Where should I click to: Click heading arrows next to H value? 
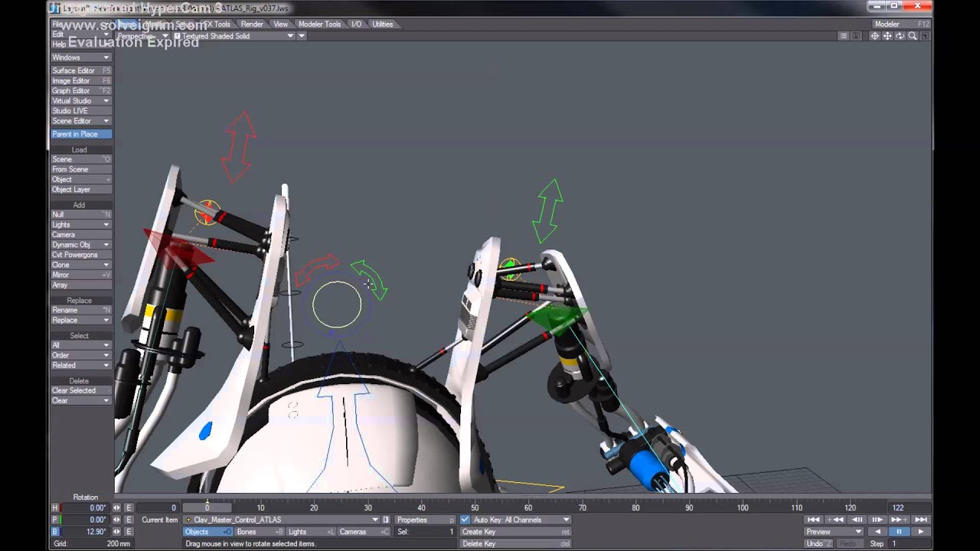coord(117,508)
